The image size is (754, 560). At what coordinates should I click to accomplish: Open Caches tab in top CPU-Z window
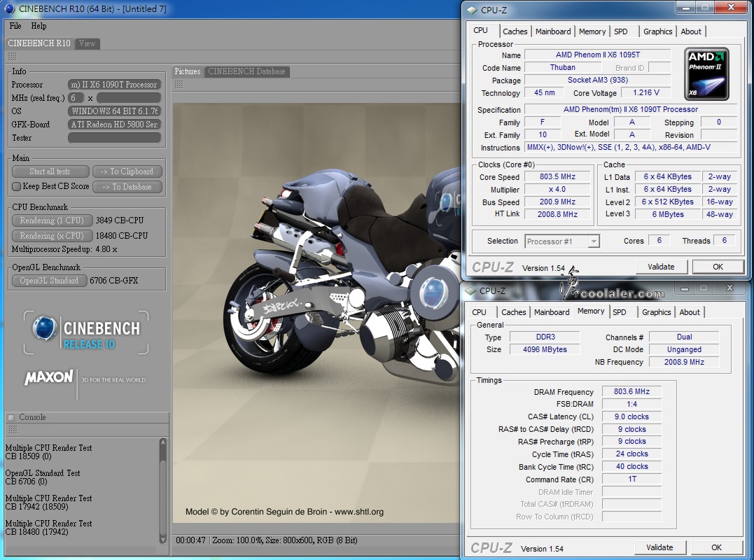[x=515, y=31]
